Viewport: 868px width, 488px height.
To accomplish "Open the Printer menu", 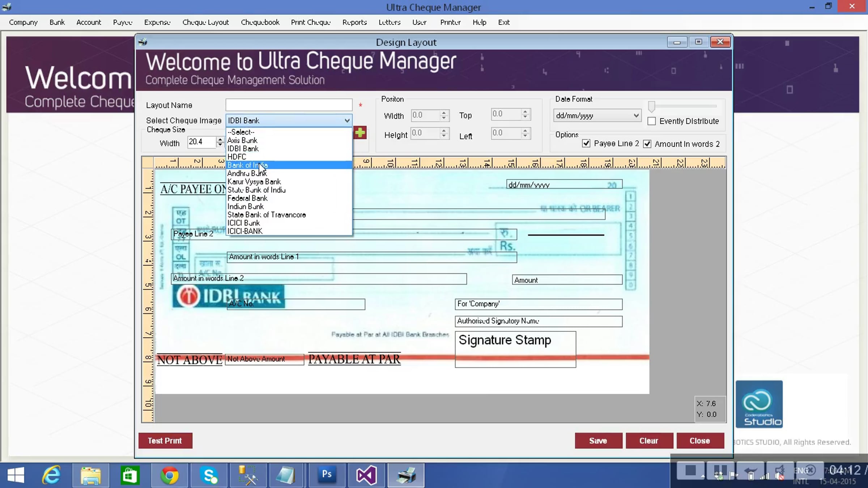I will coord(450,22).
